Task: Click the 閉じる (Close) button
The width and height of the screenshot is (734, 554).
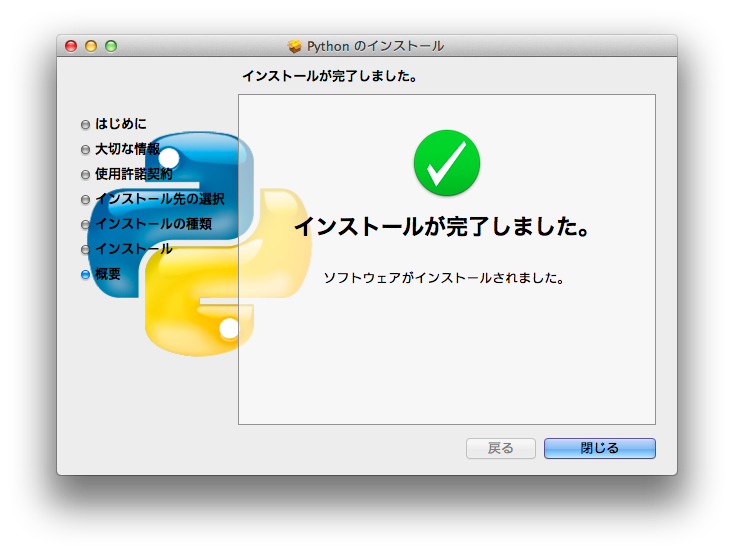Action: (600, 448)
